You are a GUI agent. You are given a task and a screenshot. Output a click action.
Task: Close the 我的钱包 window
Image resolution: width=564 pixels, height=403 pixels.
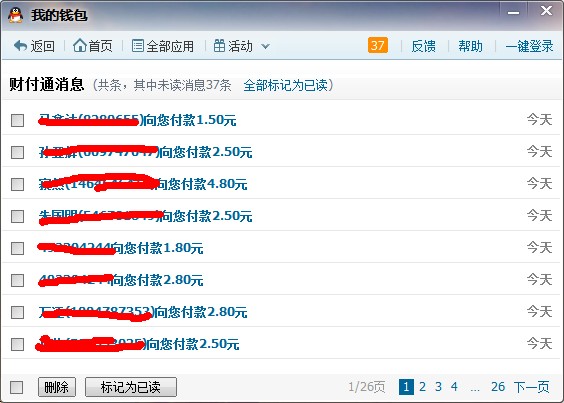click(x=546, y=11)
